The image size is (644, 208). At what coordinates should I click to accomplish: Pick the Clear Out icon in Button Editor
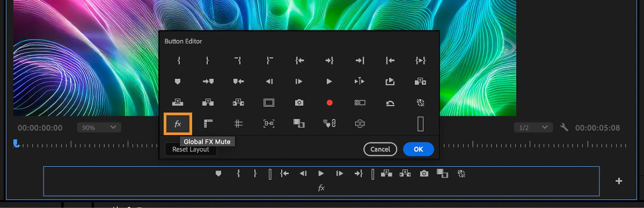tap(269, 61)
